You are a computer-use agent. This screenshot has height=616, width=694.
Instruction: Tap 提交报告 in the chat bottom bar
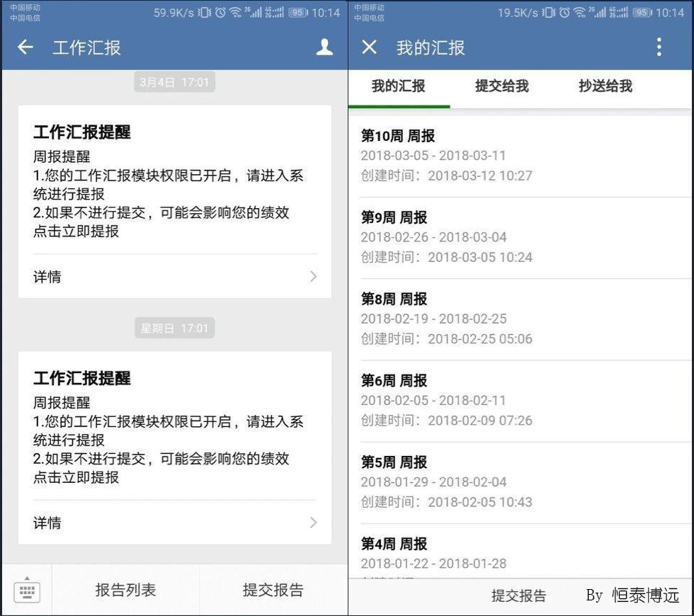pos(273,590)
